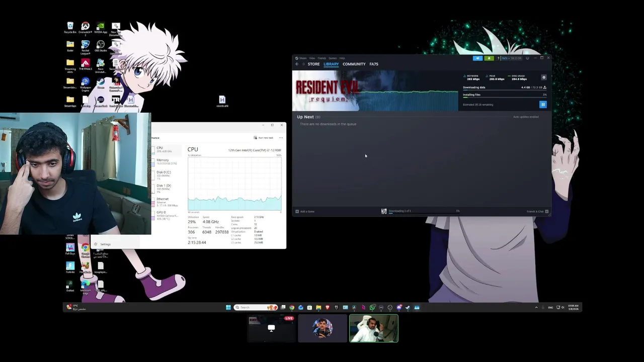Viewport: 644px width, 362px height.
Task: Click the 'Up Next' heading
Action: pyautogui.click(x=305, y=117)
